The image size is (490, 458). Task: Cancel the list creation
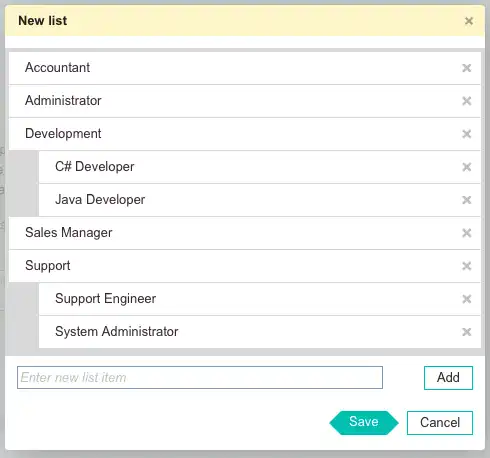[440, 423]
